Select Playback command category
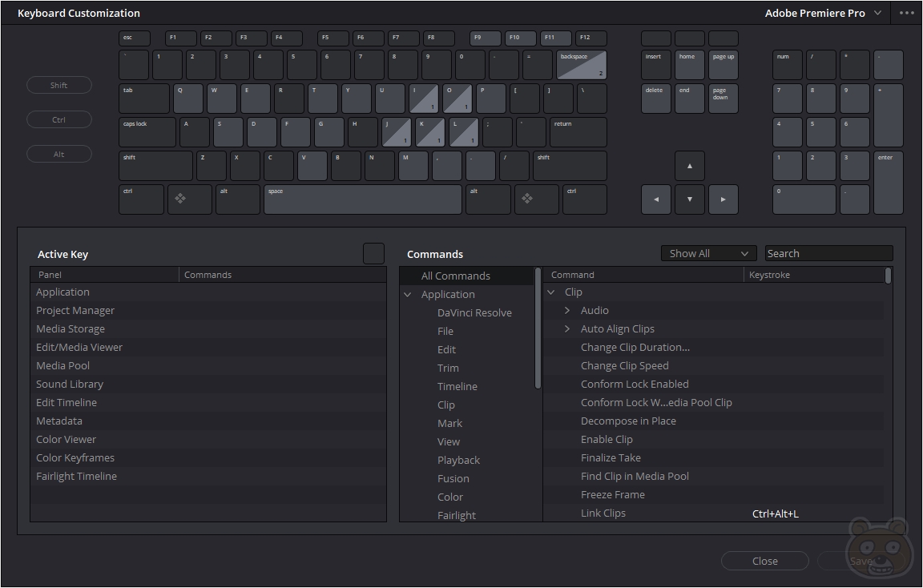Viewport: 923px width, 588px height. 458,461
